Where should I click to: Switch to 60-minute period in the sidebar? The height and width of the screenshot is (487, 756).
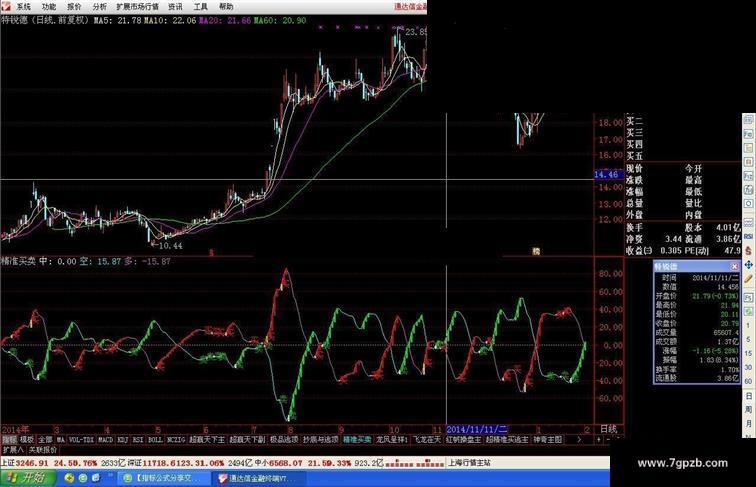[748, 381]
